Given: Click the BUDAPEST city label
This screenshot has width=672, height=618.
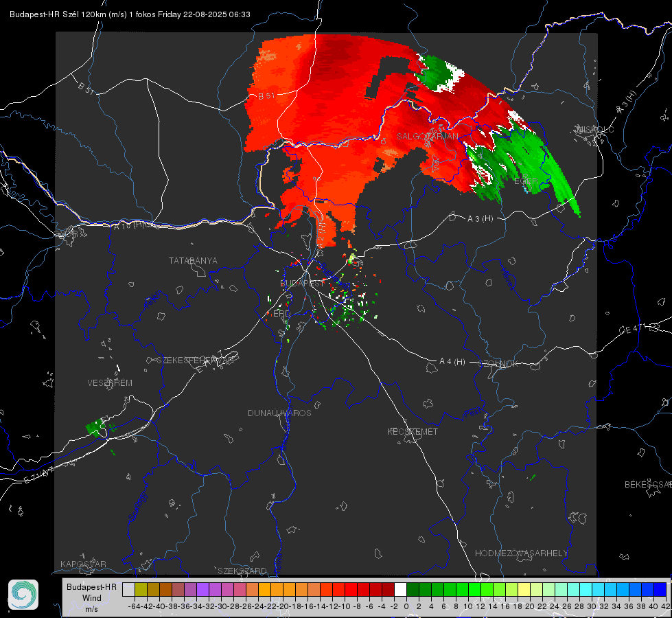Looking at the screenshot, I should pyautogui.click(x=302, y=283).
